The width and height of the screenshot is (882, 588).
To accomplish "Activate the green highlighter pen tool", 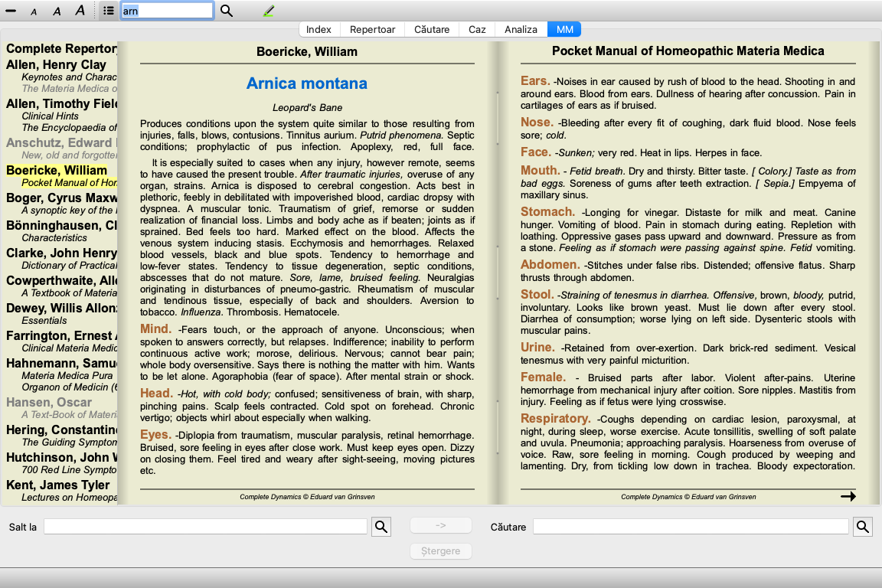I will click(x=268, y=11).
